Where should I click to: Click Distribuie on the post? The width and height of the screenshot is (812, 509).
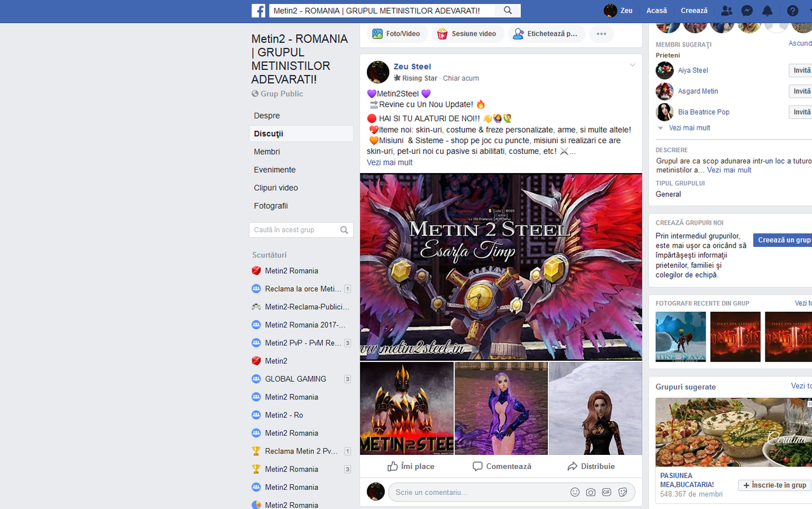(x=591, y=466)
